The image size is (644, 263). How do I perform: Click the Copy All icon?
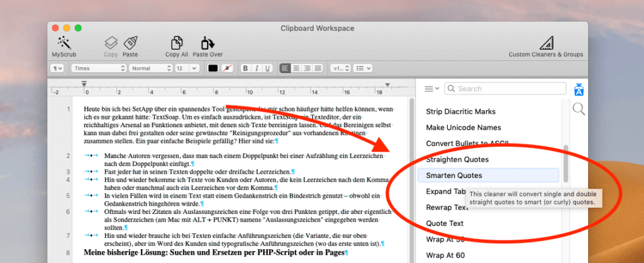[x=177, y=43]
